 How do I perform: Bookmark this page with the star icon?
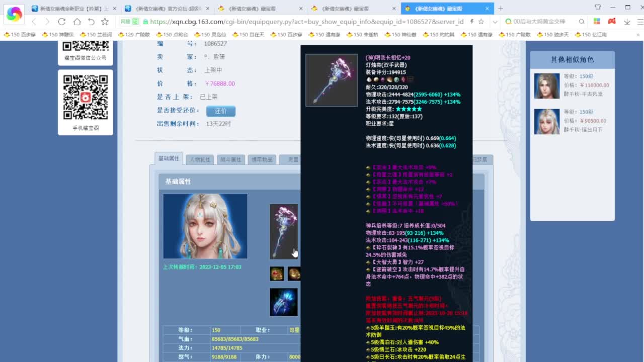[x=105, y=22]
